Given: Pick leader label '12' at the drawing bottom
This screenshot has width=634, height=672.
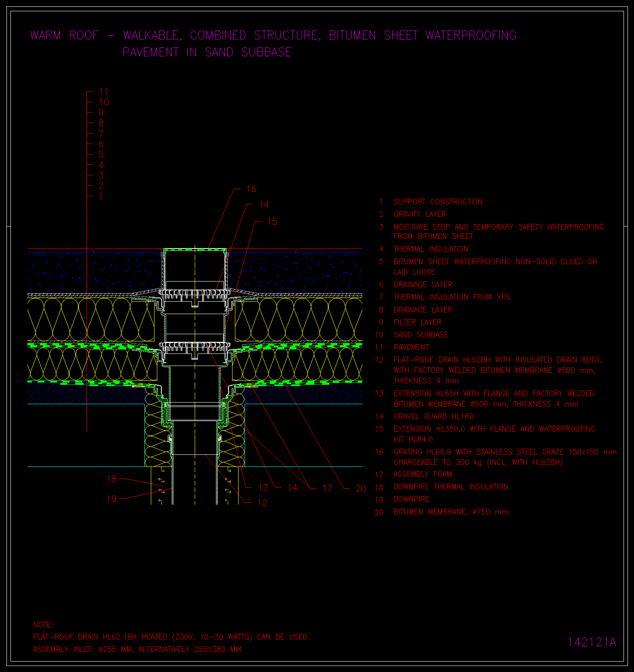Looking at the screenshot, I should pyautogui.click(x=262, y=503).
